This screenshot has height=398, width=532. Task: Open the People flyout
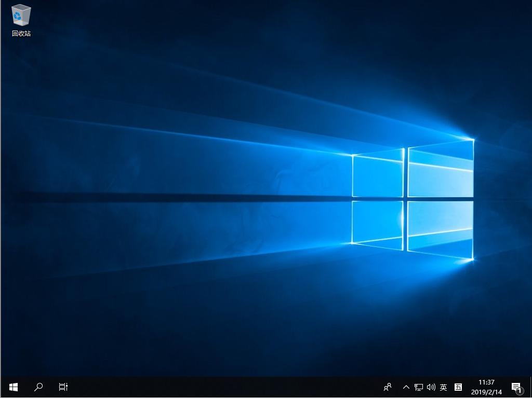click(387, 387)
